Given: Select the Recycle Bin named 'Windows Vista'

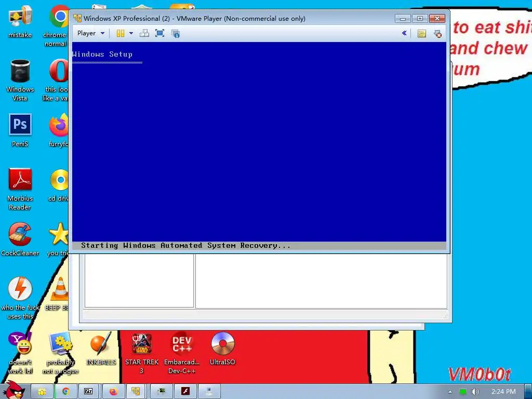Looking at the screenshot, I should point(20,81).
